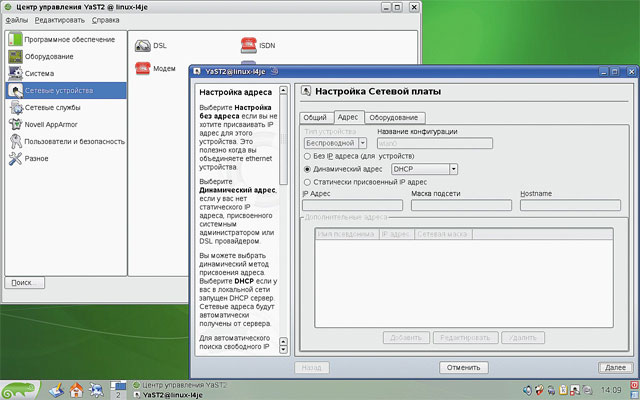Image resolution: width=640 pixels, height=400 pixels.
Task: Switch desktops with the taskbar pager
Action: tap(118, 390)
